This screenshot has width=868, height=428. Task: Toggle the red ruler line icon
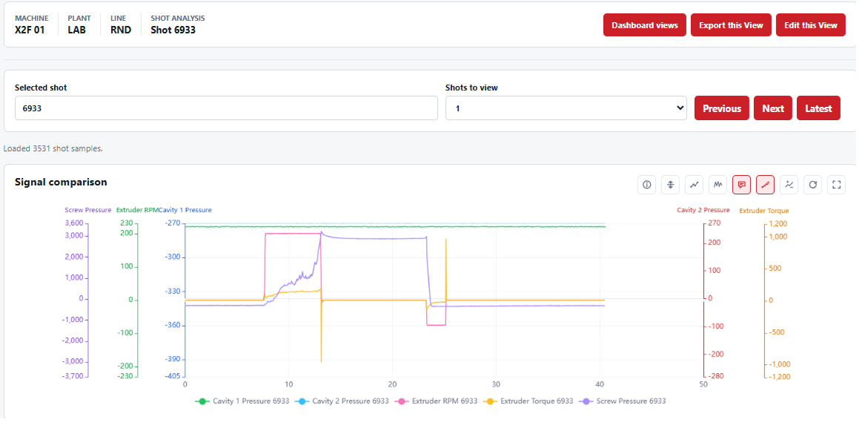click(x=766, y=185)
